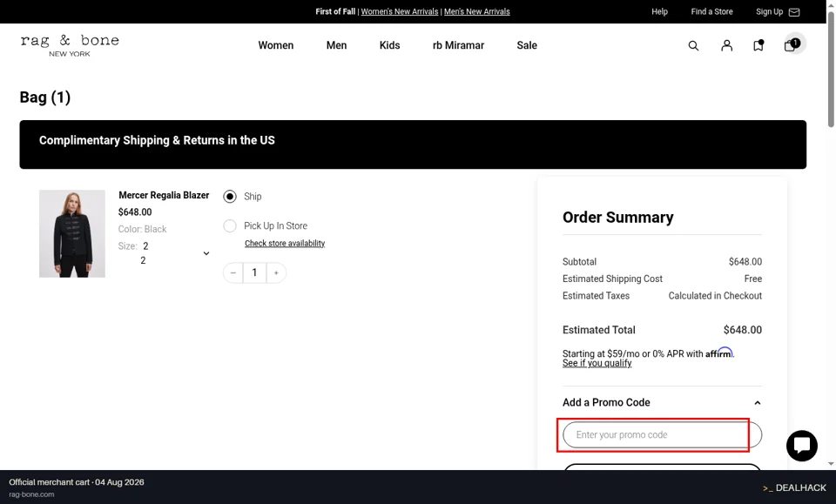Click the quantity value field
The image size is (836, 504).
[x=254, y=272]
